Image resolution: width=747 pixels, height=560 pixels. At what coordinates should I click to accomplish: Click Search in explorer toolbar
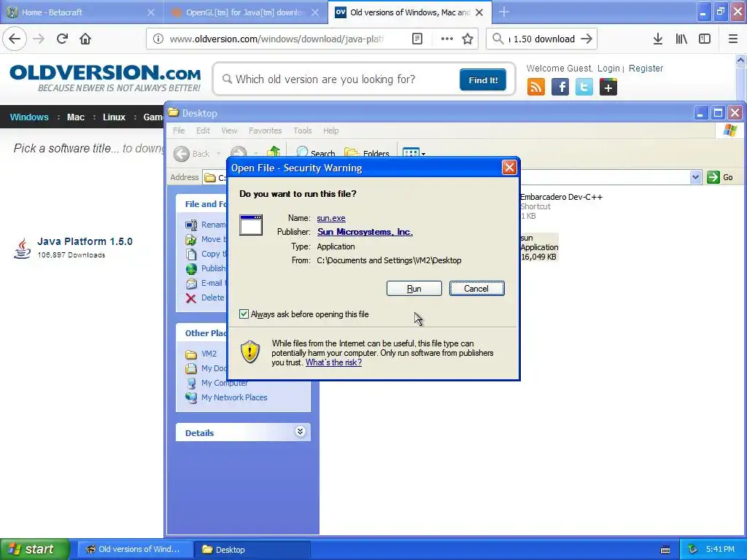[316, 153]
